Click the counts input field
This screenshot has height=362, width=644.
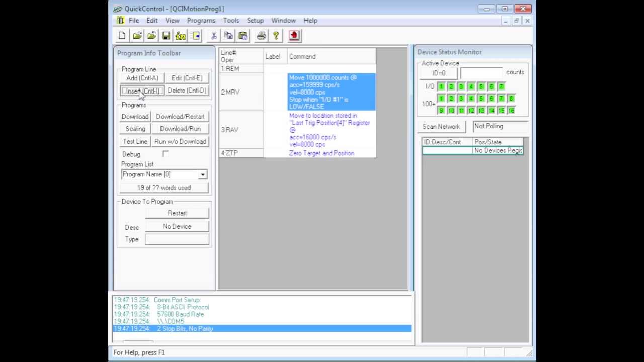[x=481, y=73]
